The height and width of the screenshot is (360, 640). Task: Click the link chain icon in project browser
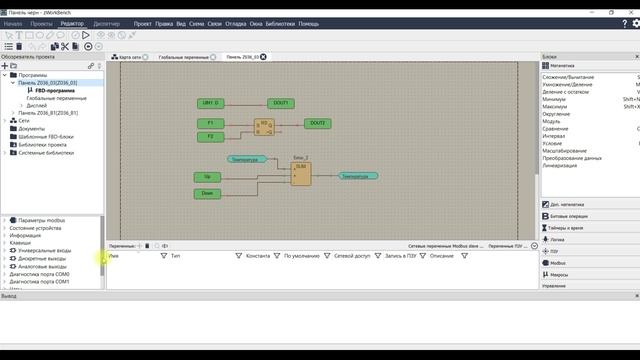[91, 66]
